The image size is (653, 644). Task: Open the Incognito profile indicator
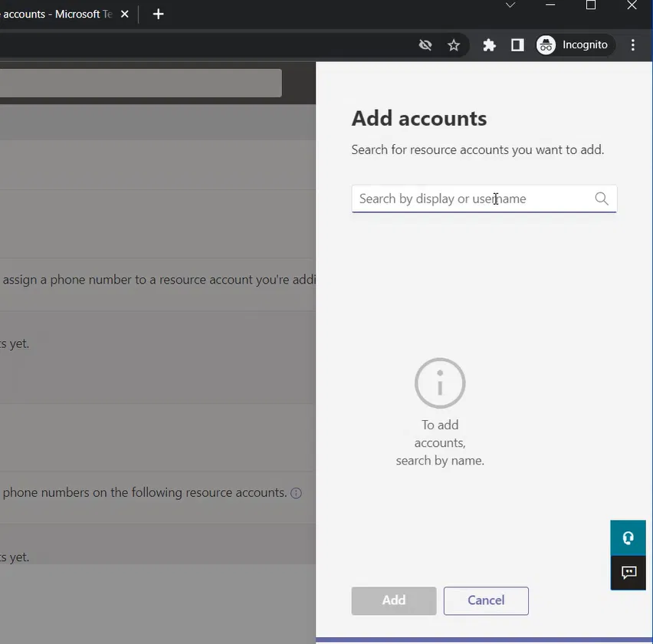(574, 45)
